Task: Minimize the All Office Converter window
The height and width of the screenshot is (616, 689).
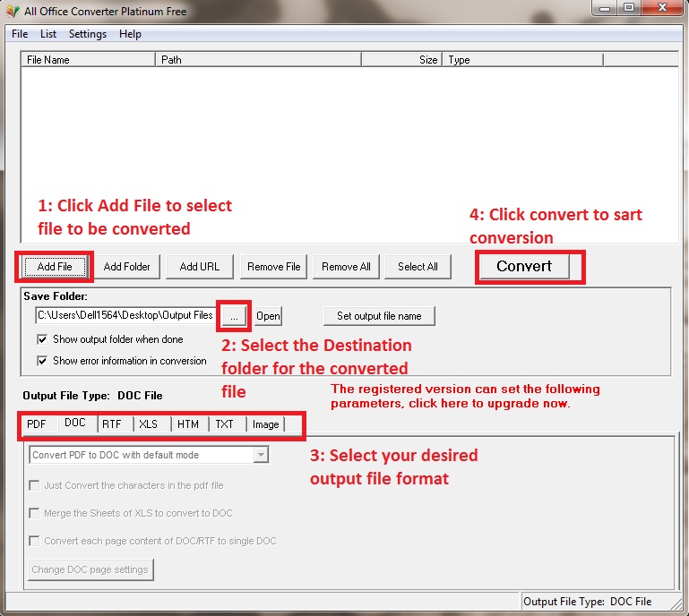Action: [605, 8]
